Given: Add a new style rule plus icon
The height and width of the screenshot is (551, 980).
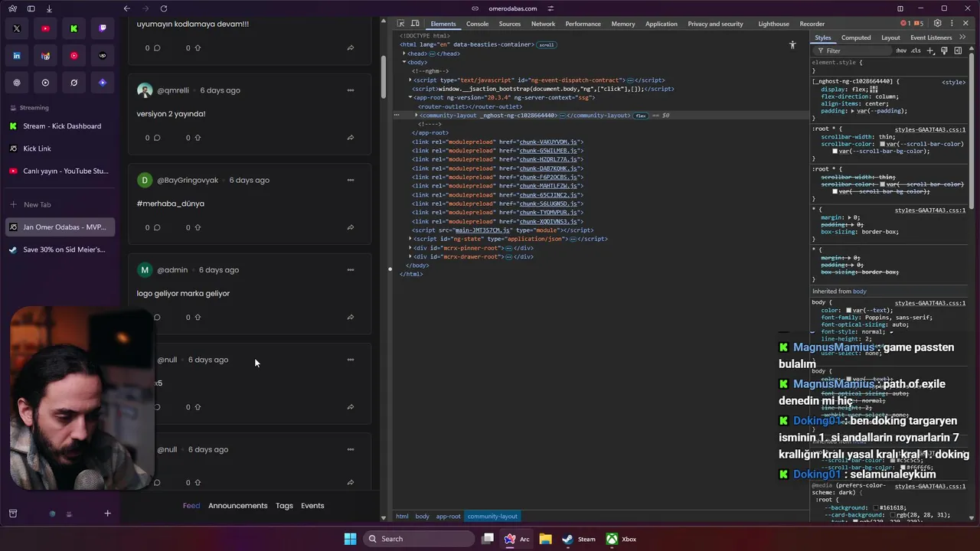Looking at the screenshot, I should click(930, 51).
